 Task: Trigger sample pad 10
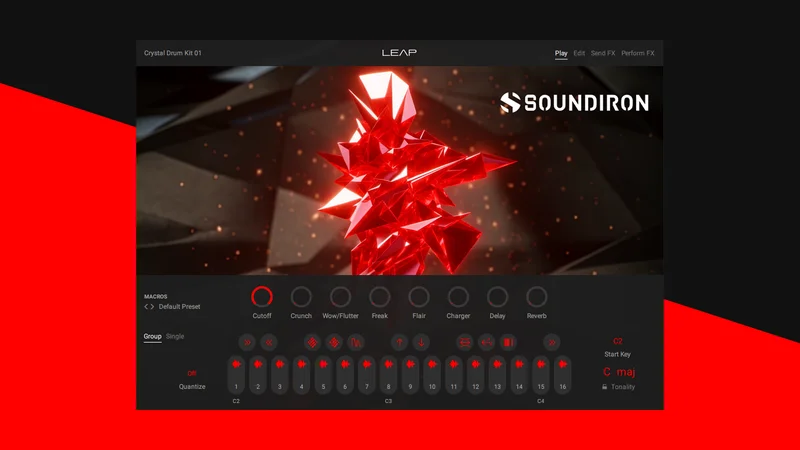pyautogui.click(x=432, y=374)
